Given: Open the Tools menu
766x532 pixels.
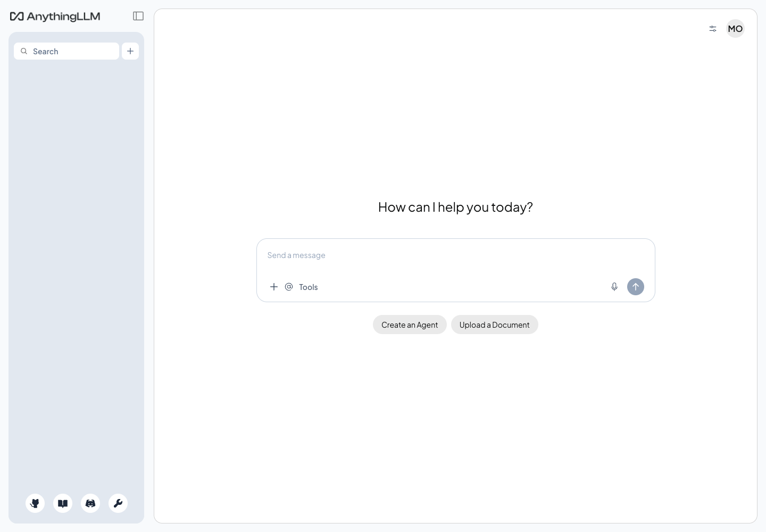Looking at the screenshot, I should coord(309,287).
